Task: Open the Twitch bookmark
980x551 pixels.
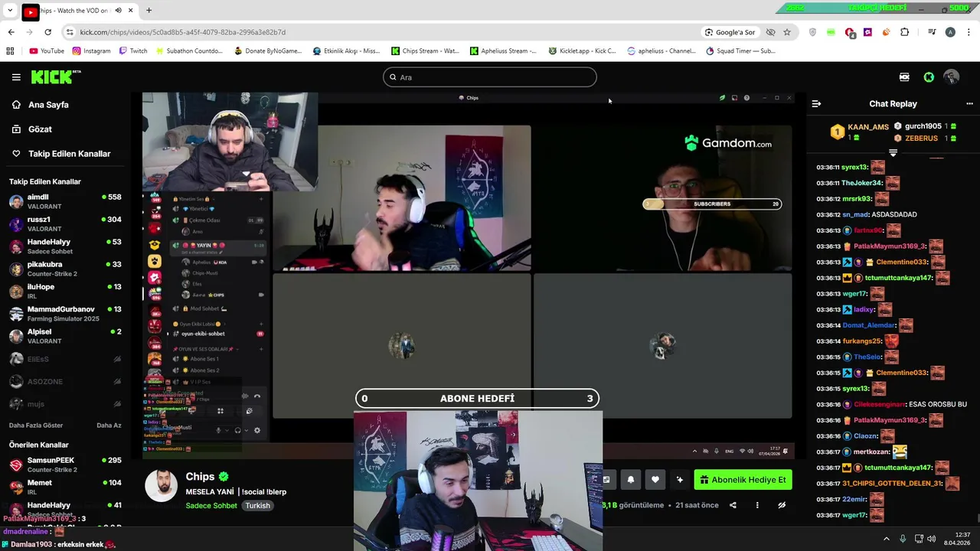Action: pos(133,51)
